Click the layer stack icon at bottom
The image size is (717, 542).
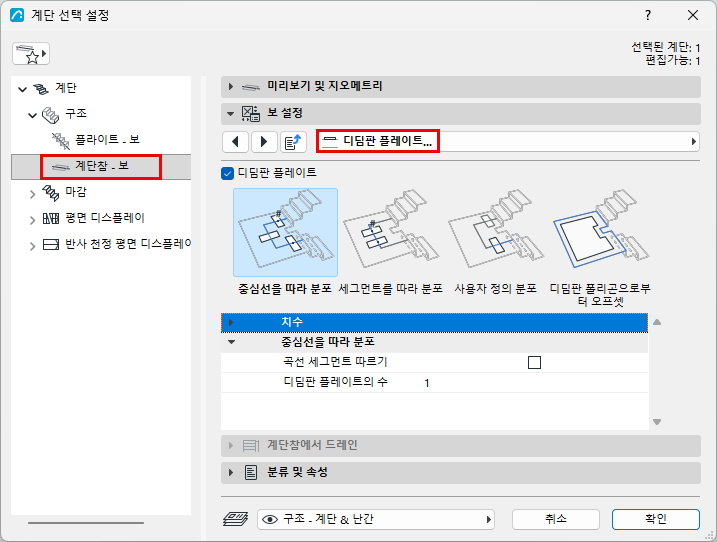[235, 519]
